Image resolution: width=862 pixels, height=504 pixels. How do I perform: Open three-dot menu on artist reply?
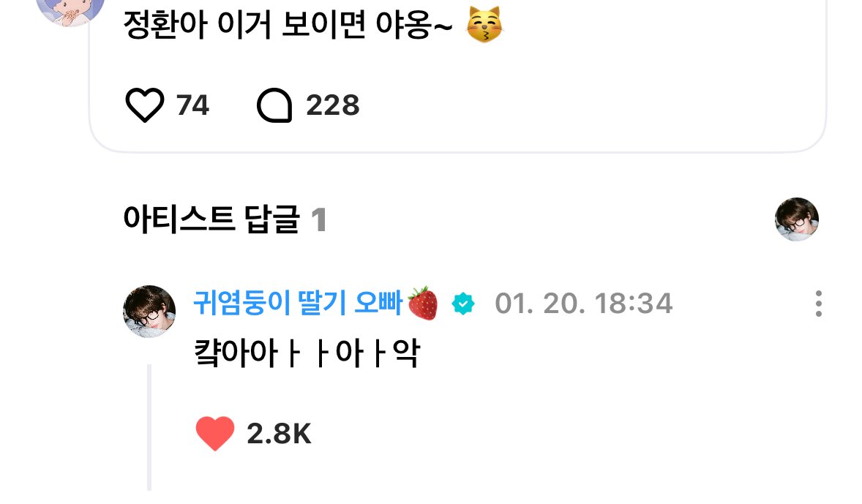point(819,304)
